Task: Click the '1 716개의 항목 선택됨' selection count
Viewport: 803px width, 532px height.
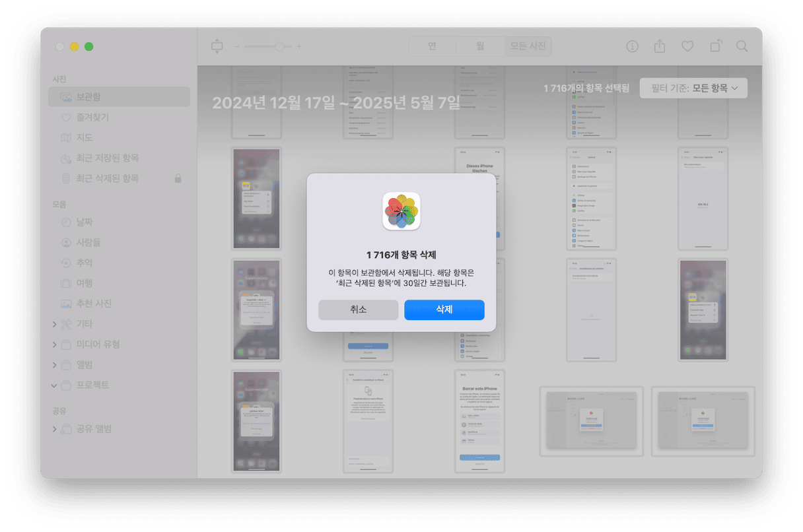Action: 586,88
